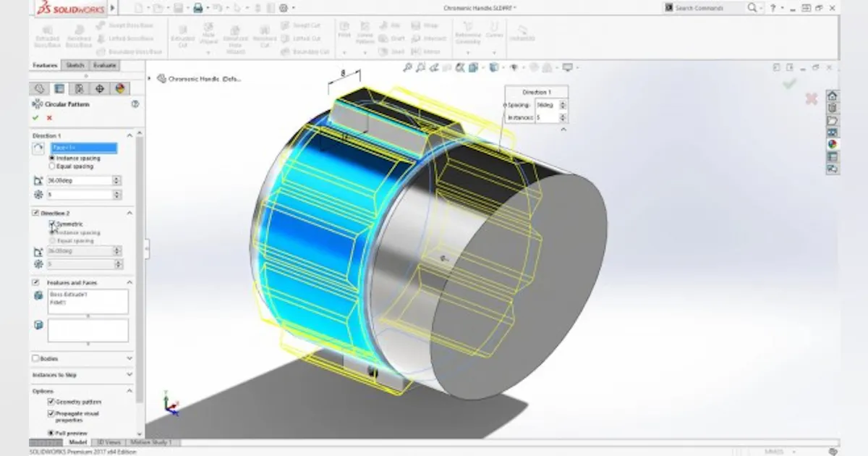Open the FeatureManager design tree tab icon

(39, 88)
